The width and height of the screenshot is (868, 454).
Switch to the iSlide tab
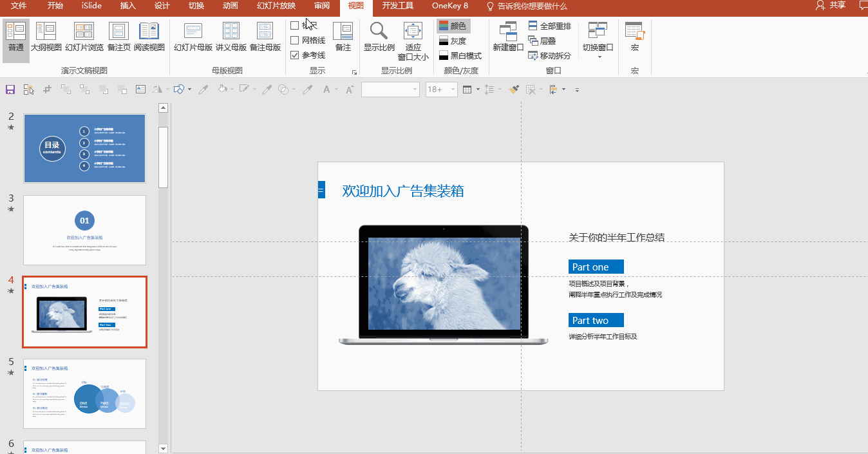[x=91, y=6]
